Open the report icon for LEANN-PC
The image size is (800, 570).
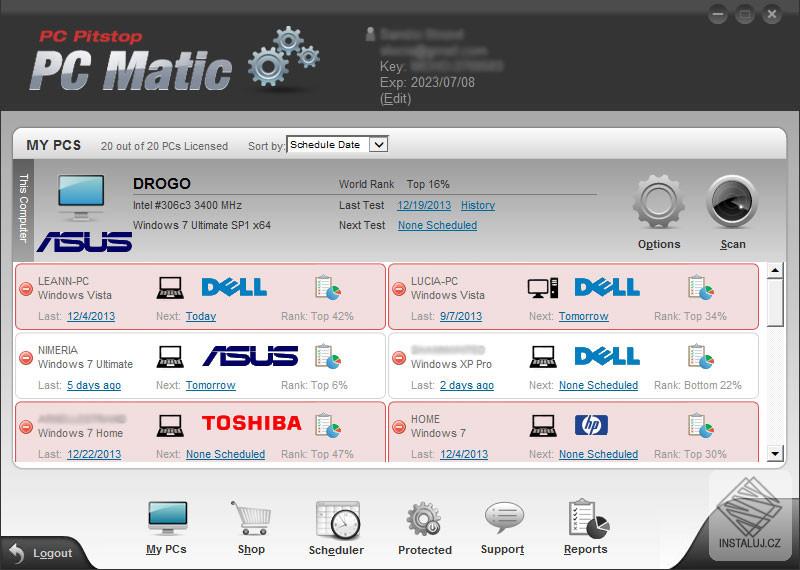click(328, 288)
